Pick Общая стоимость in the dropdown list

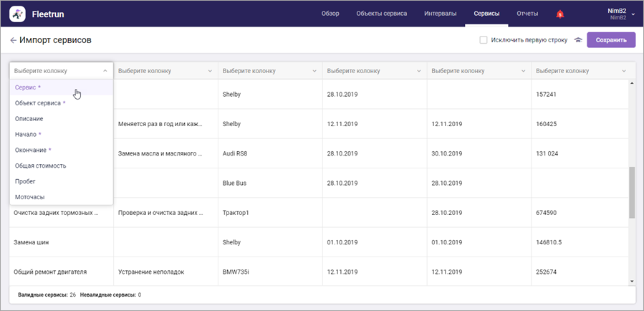40,166
